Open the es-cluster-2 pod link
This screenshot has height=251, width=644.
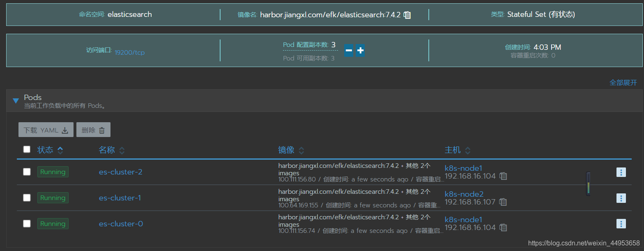coord(121,172)
